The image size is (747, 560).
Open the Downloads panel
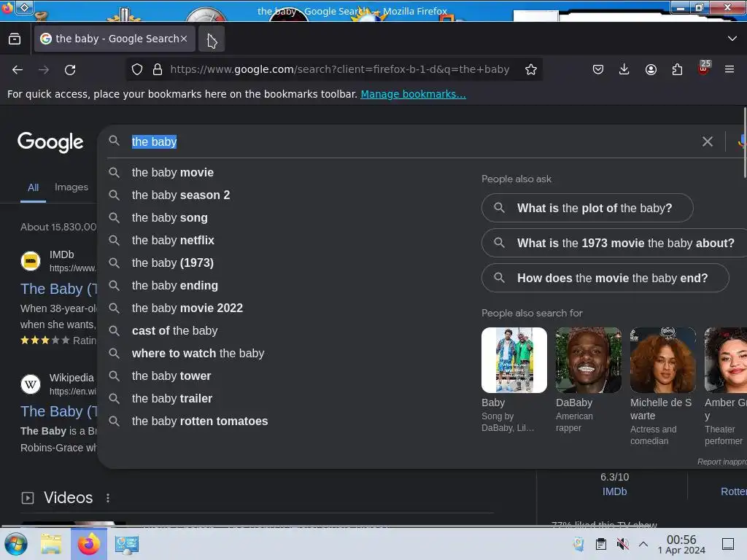coord(624,69)
